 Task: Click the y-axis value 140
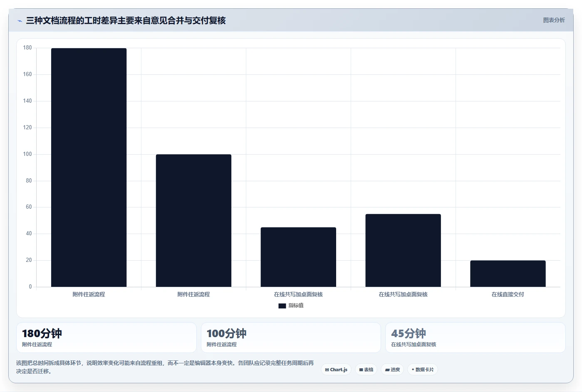[27, 101]
